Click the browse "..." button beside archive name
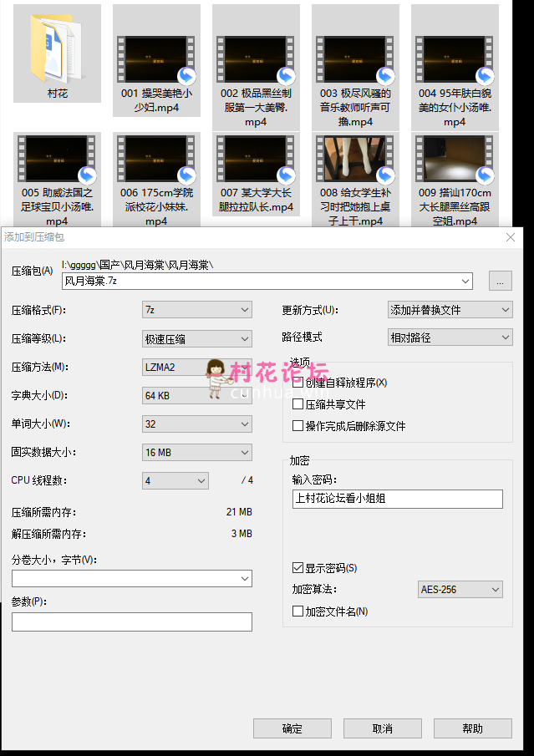The width and height of the screenshot is (534, 756). click(x=500, y=282)
